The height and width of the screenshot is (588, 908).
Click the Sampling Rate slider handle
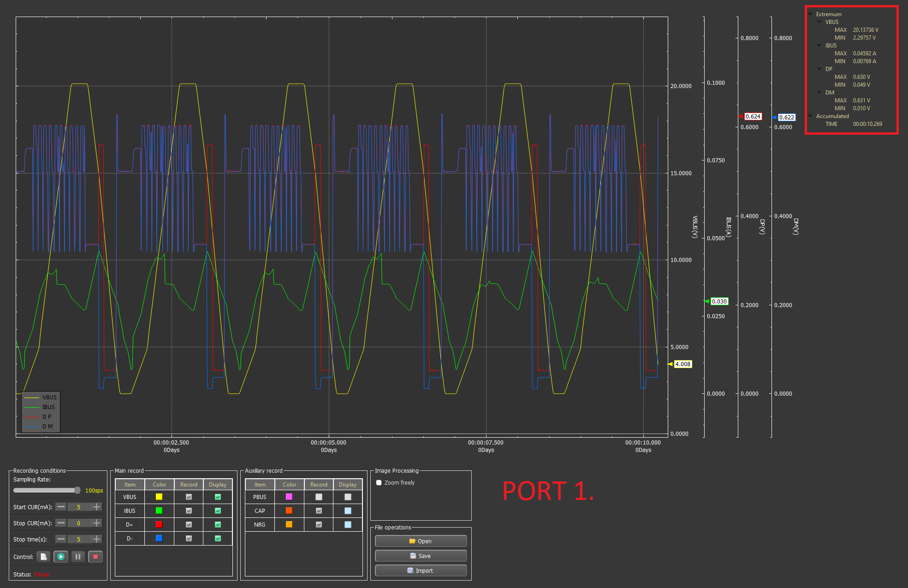[x=77, y=490]
